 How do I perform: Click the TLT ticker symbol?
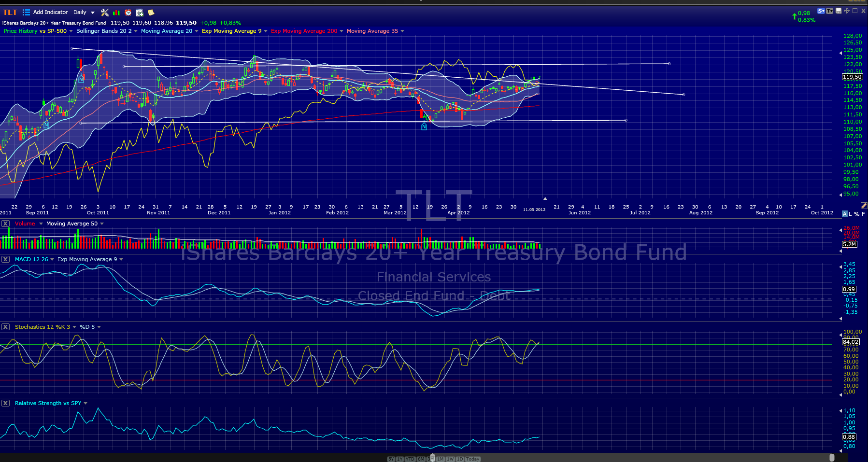pyautogui.click(x=10, y=13)
